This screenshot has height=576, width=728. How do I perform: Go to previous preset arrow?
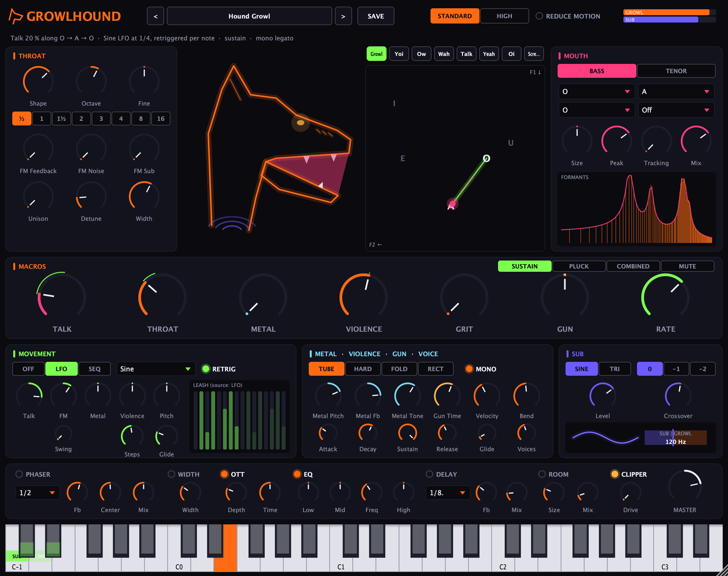point(156,16)
